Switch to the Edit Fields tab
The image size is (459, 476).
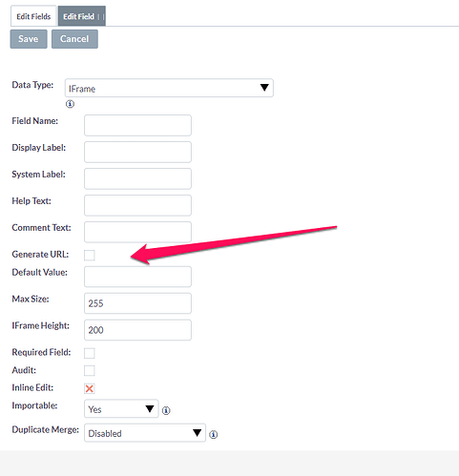coord(33,16)
